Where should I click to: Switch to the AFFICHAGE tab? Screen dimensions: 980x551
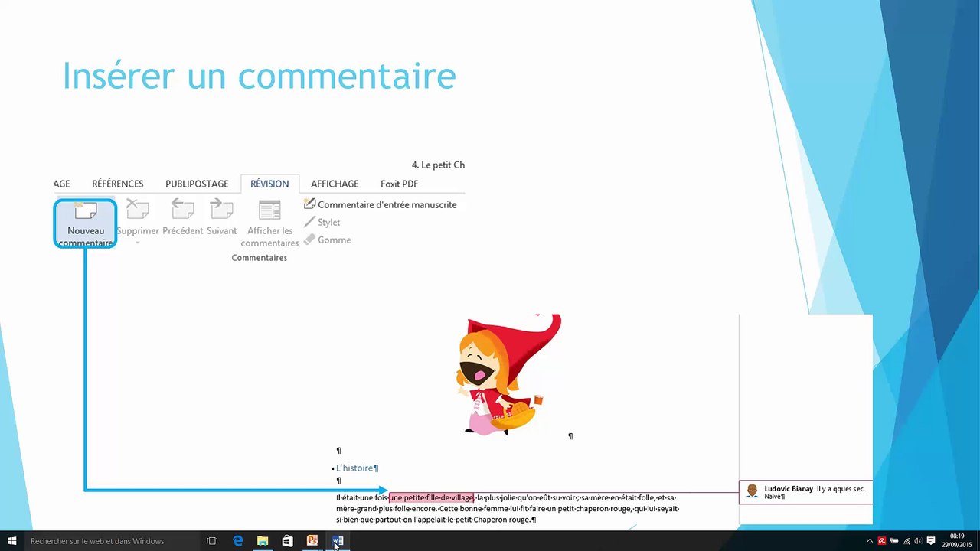(335, 184)
